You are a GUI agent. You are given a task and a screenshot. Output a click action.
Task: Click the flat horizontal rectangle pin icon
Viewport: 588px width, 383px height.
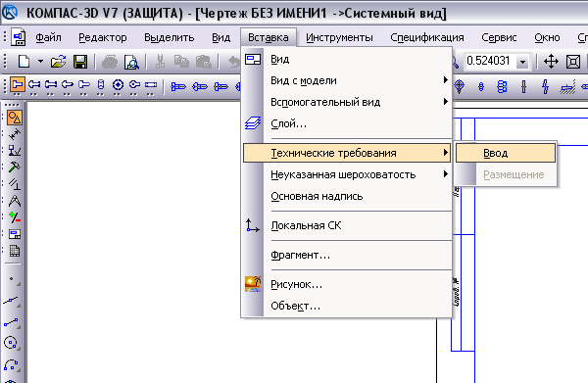click(x=151, y=84)
